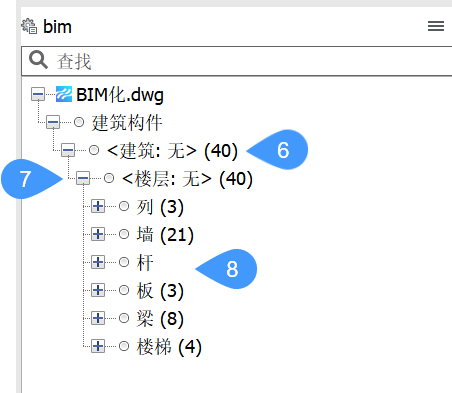Expand the 楼梯 (4) node
Image resolution: width=452 pixels, height=393 pixels.
point(98,346)
